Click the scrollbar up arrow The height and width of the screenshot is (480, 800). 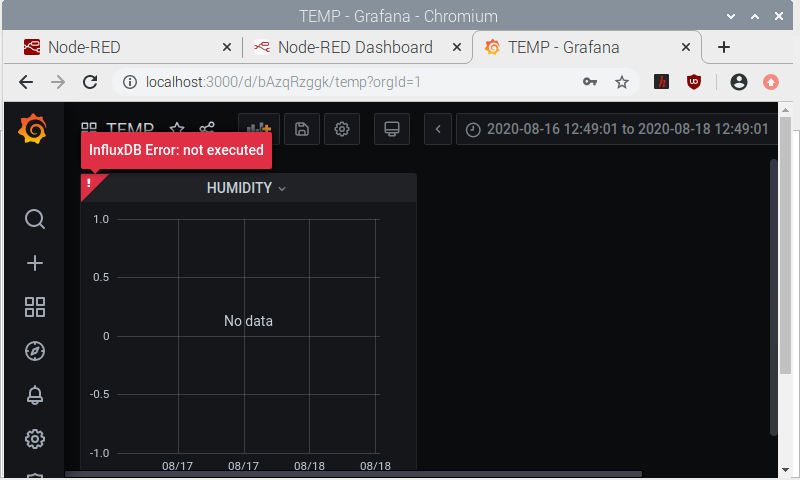(786, 109)
